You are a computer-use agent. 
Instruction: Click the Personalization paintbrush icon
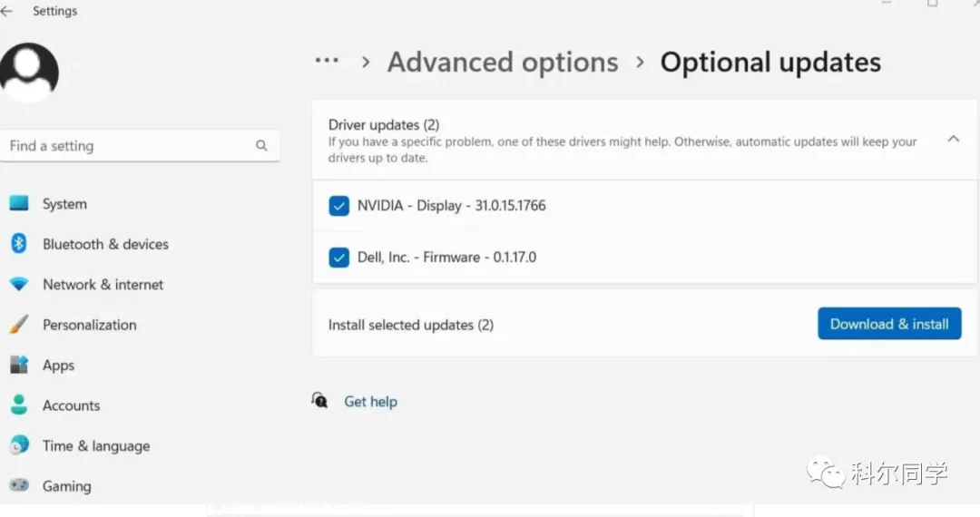(x=19, y=325)
